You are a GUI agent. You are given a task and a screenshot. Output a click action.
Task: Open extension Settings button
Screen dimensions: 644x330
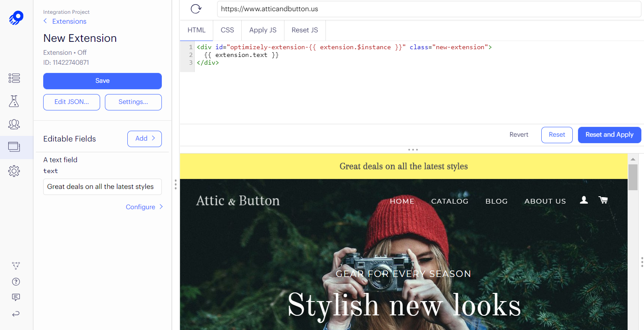coord(133,102)
